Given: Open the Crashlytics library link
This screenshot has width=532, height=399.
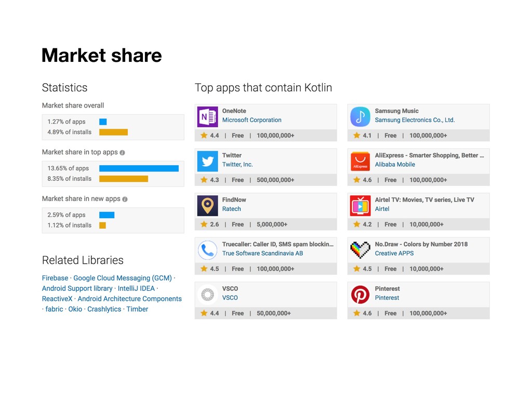Looking at the screenshot, I should [x=104, y=309].
